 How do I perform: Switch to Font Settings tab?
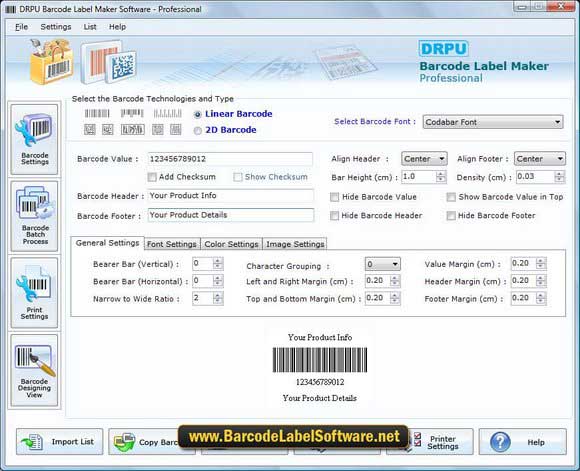172,244
